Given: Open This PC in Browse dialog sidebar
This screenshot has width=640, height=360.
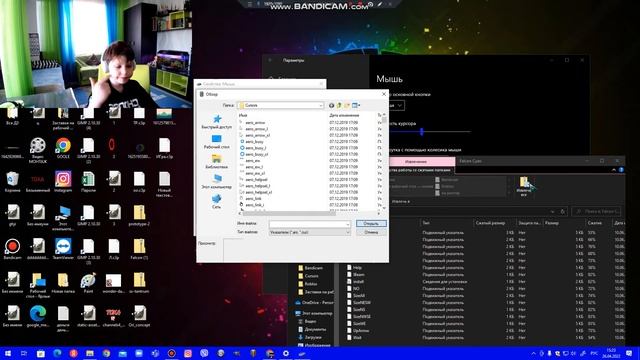Looking at the screenshot, I should point(216,182).
